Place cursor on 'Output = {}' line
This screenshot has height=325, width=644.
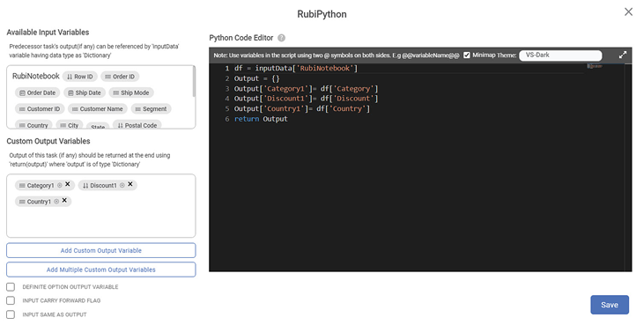click(256, 78)
